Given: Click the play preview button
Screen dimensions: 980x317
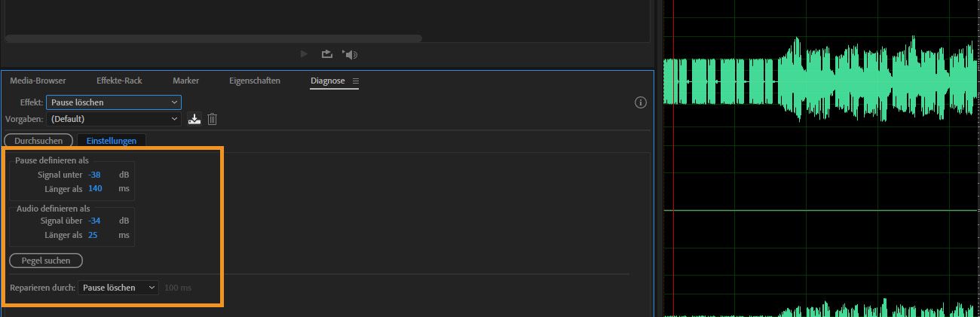Looking at the screenshot, I should pos(304,54).
